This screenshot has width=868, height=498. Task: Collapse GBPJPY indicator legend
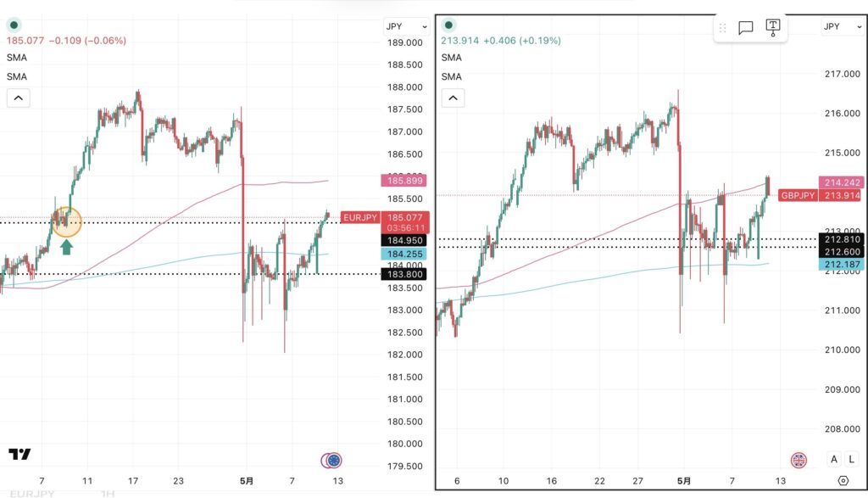coord(453,98)
